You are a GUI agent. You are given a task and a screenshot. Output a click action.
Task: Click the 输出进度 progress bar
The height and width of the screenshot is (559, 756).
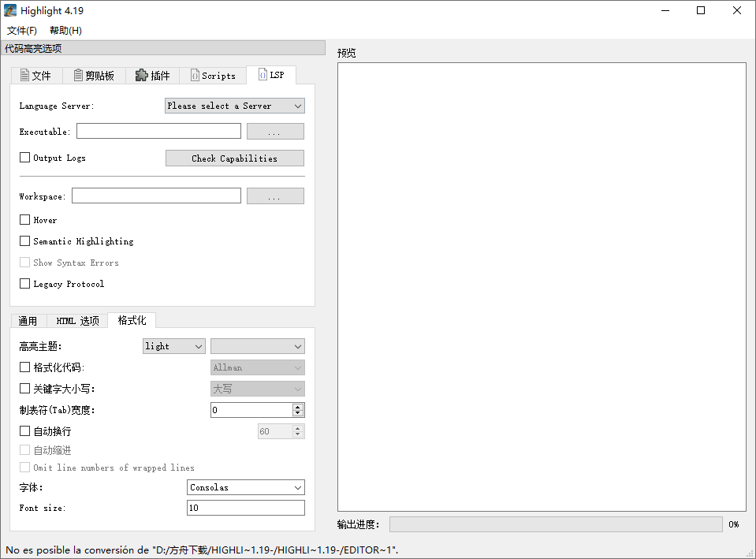556,524
